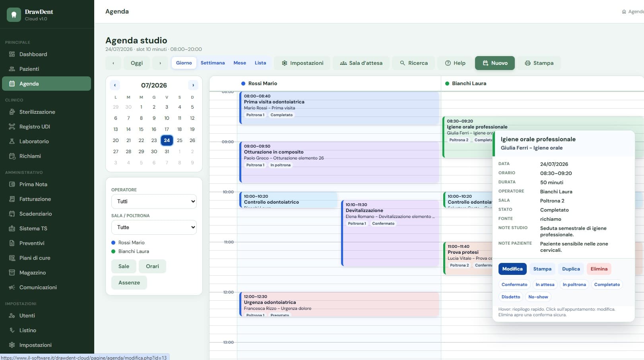Image resolution: width=644 pixels, height=360 pixels.
Task: Open the Sala / Poltrona dropdown
Action: [x=154, y=227]
